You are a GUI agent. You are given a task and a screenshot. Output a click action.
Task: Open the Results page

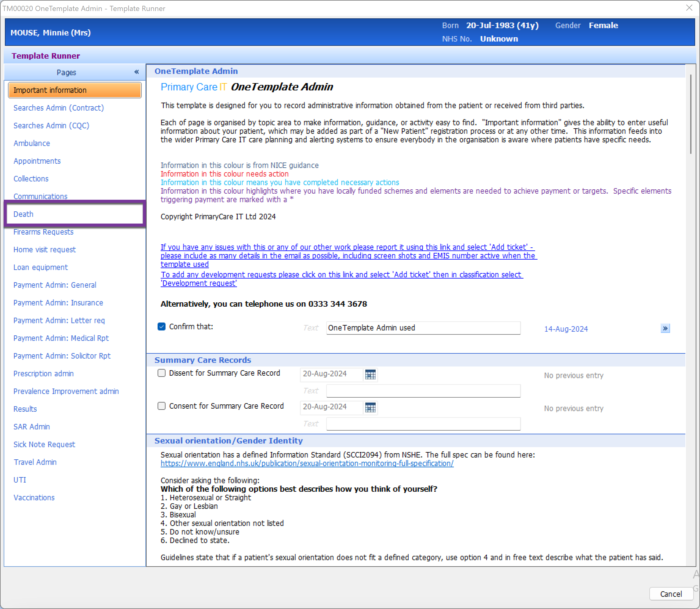[x=25, y=409]
